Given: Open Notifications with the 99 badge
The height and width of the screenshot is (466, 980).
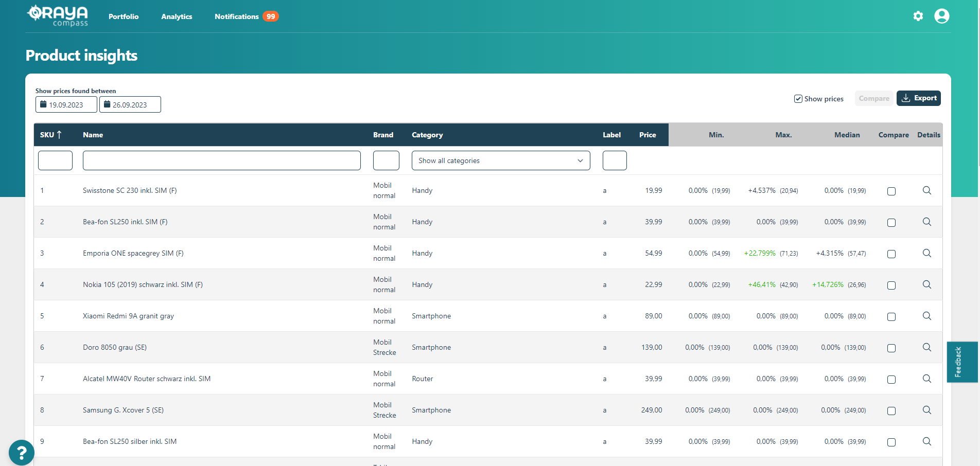Looking at the screenshot, I should [x=236, y=16].
